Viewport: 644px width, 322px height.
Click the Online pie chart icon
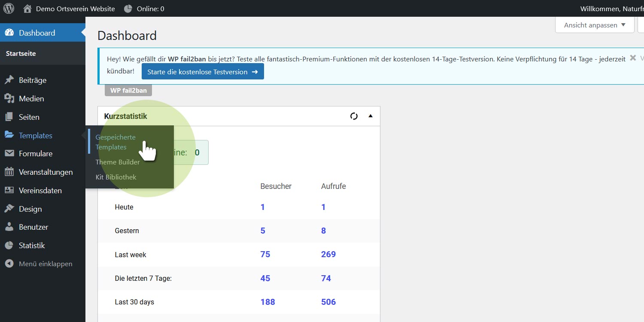128,9
